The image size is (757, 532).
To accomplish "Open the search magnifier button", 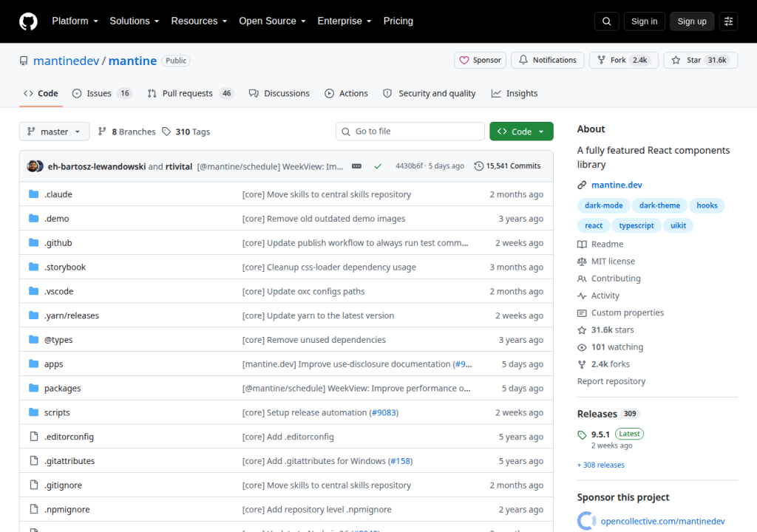I will pos(607,21).
